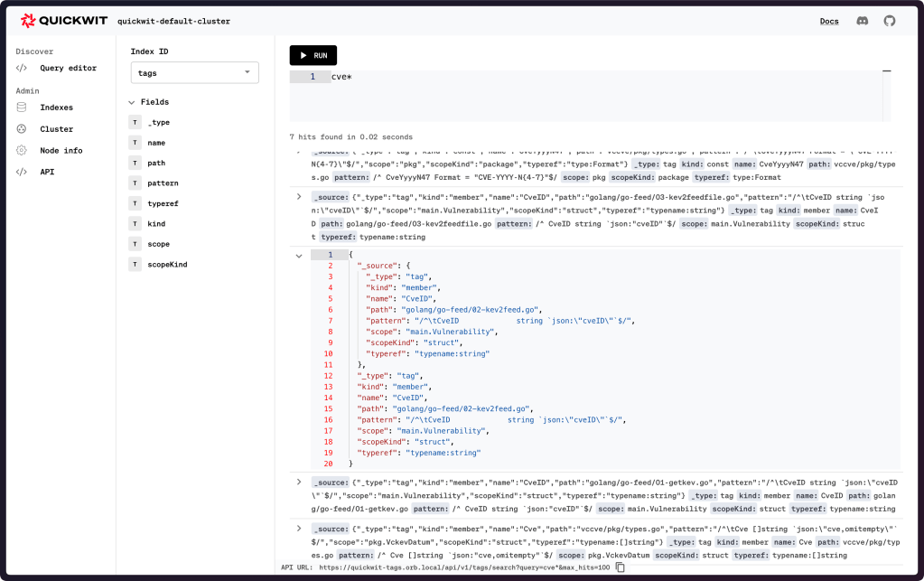The height and width of the screenshot is (581, 924).
Task: Open the GitHub repository icon
Action: 889,21
